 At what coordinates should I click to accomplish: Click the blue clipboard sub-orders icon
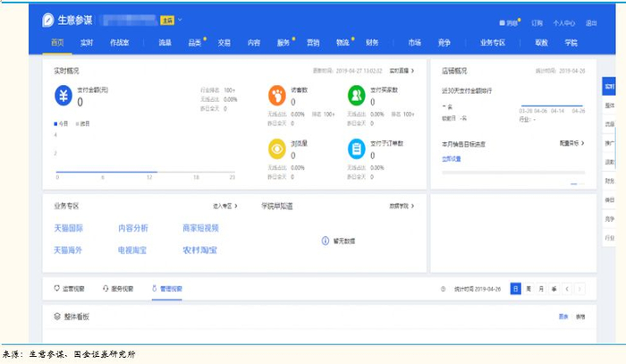(x=357, y=148)
